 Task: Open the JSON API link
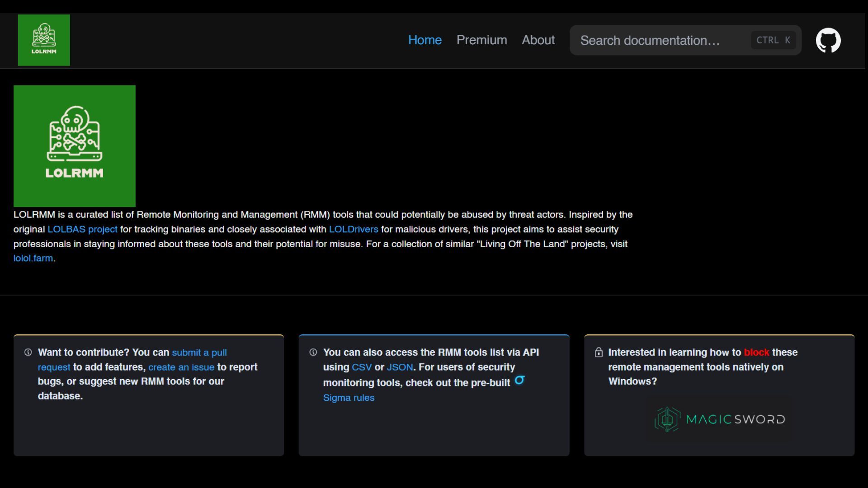click(x=400, y=367)
